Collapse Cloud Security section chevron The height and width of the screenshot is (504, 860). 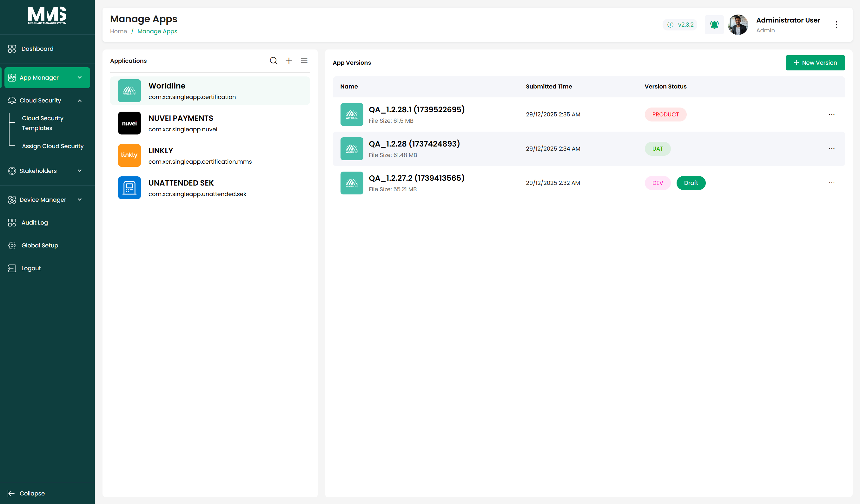(80, 101)
